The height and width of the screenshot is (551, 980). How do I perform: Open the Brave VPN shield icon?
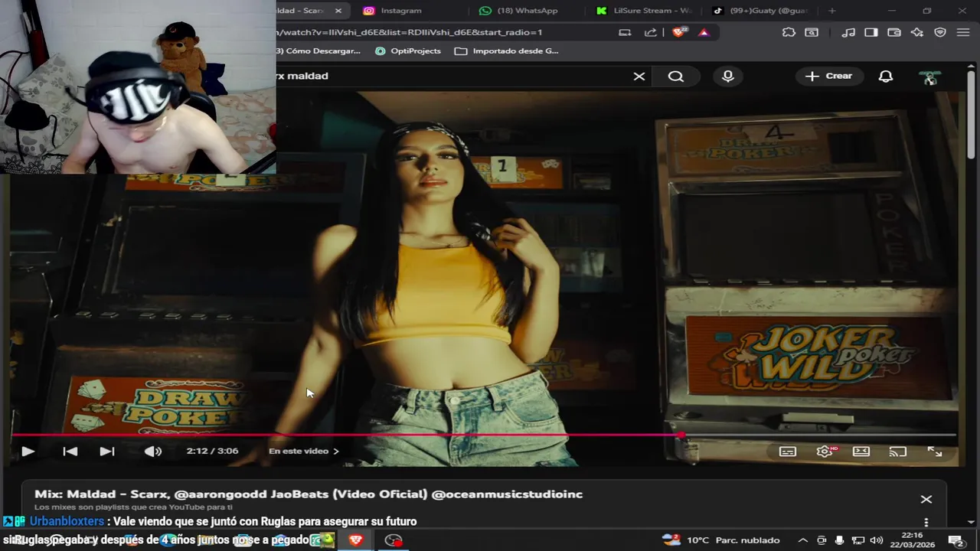click(x=940, y=32)
